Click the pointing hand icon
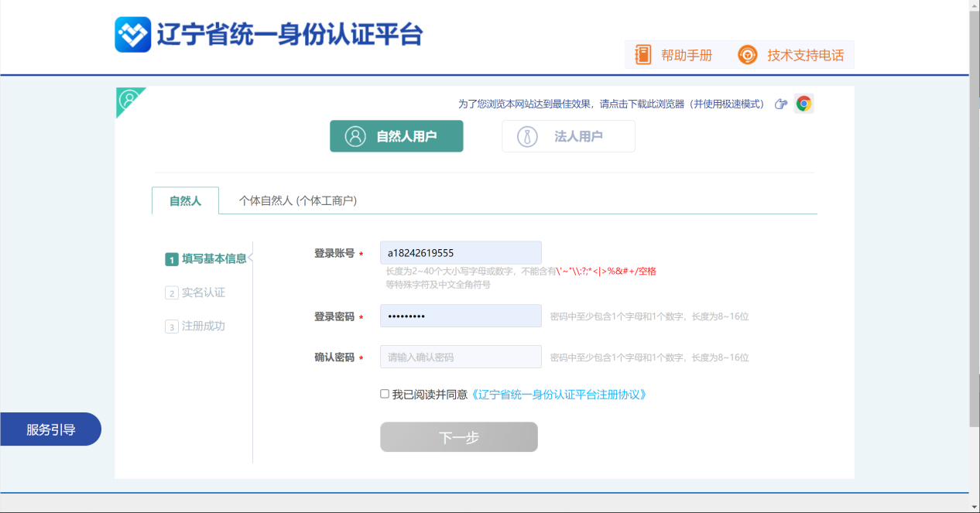The width and height of the screenshot is (980, 513). tap(781, 104)
